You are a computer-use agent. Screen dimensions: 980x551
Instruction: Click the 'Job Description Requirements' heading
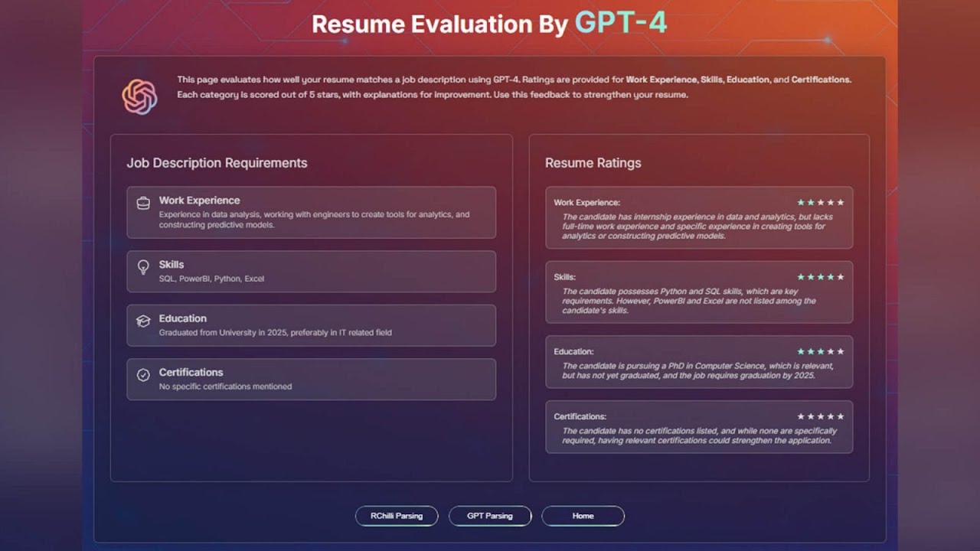pyautogui.click(x=217, y=163)
